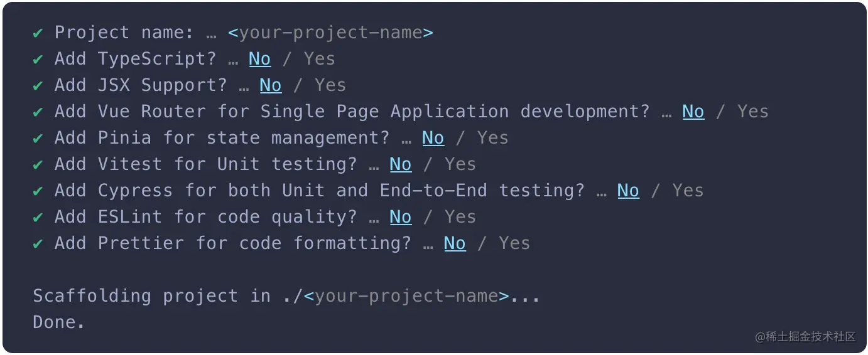Click the checkmark beside Add JSX Support
The height and width of the screenshot is (355, 868).
pyautogui.click(x=38, y=85)
